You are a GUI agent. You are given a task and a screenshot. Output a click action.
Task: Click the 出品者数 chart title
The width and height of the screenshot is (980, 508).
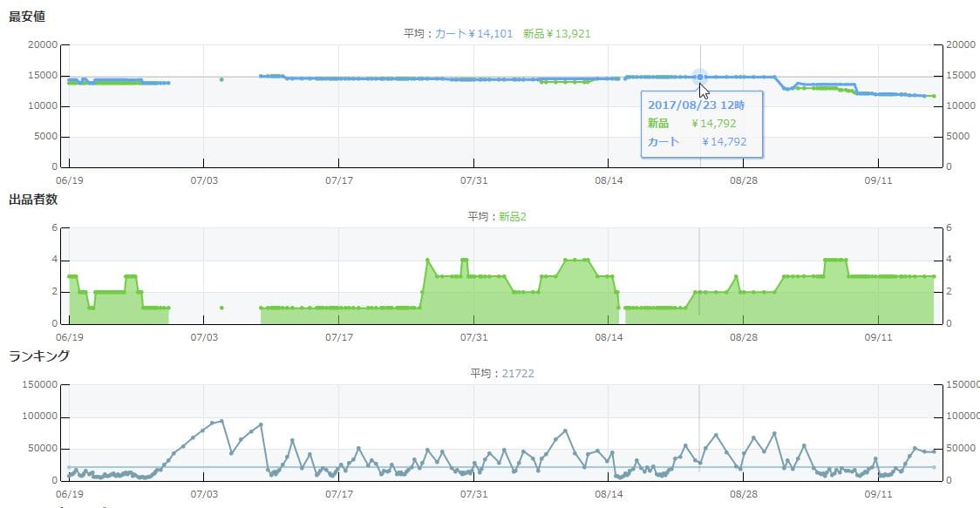33,200
